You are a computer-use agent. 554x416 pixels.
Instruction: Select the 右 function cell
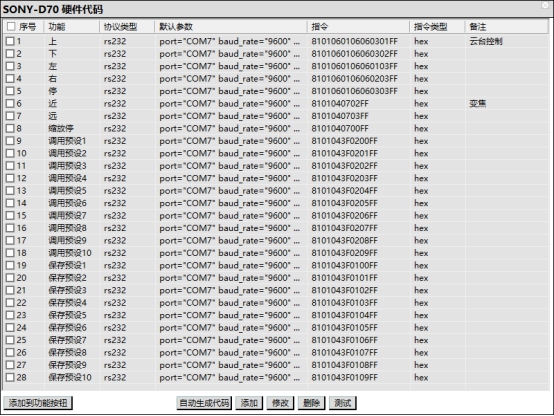point(53,79)
